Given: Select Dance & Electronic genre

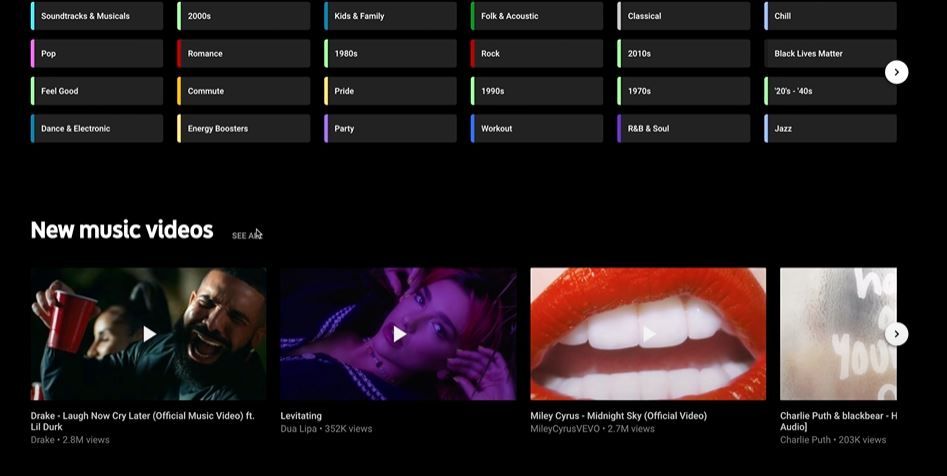Looking at the screenshot, I should [97, 128].
